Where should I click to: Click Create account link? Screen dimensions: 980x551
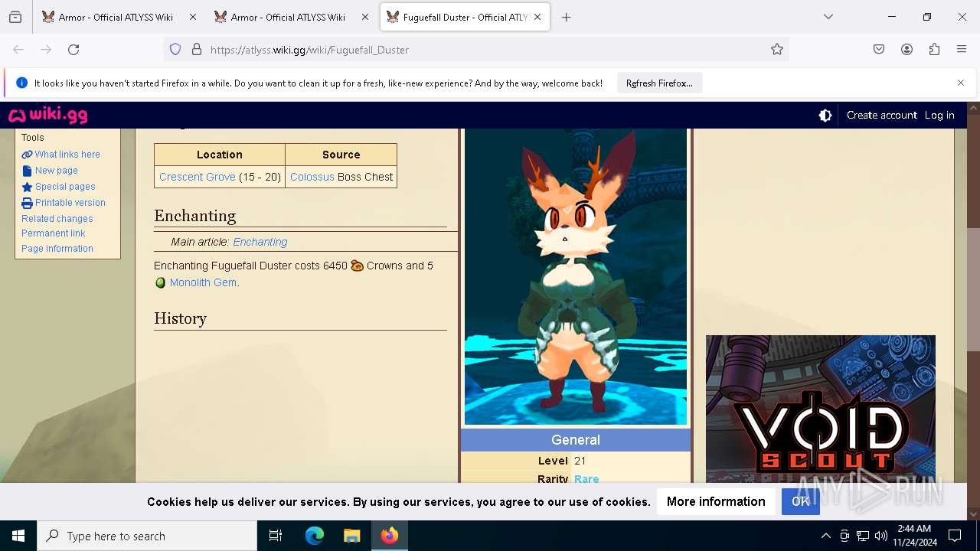[x=881, y=115]
